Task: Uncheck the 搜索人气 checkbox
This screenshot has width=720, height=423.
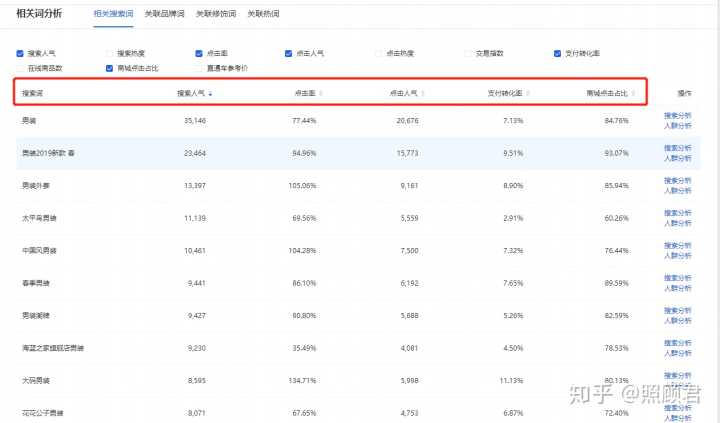Action: (20, 53)
